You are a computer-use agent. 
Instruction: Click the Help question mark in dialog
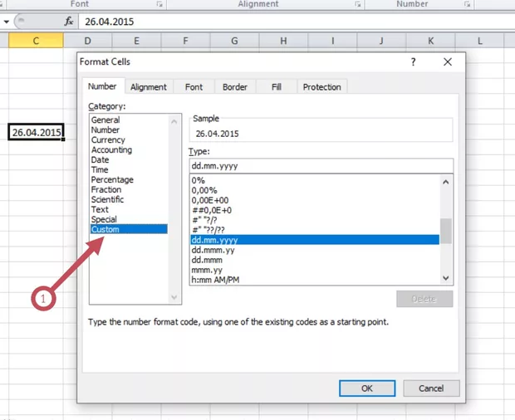[x=413, y=62]
